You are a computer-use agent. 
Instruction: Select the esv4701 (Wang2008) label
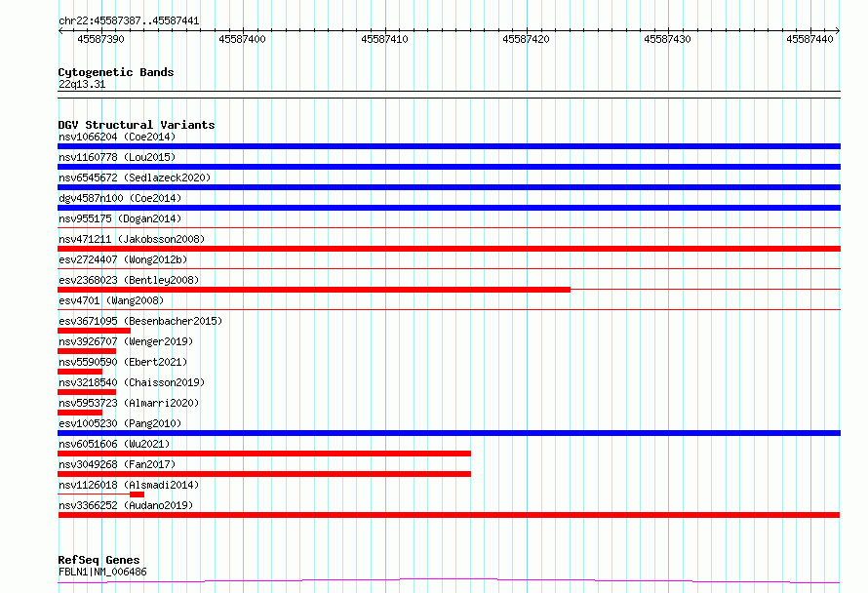pyautogui.click(x=111, y=300)
